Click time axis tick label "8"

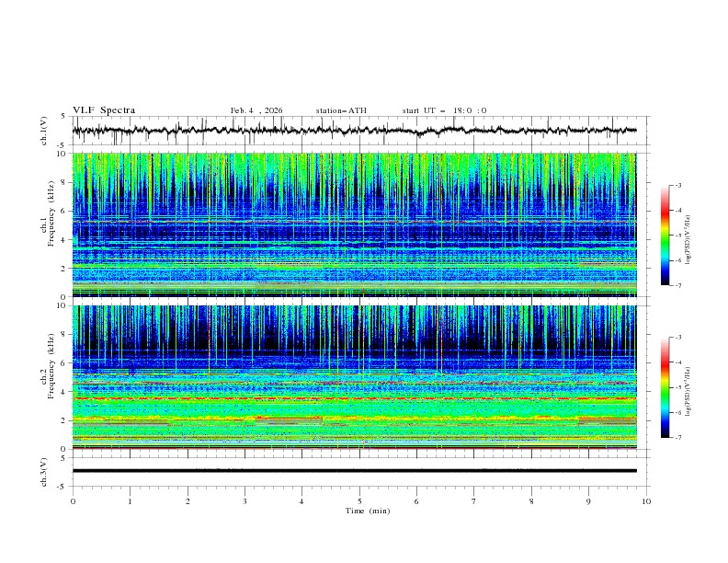click(x=531, y=501)
